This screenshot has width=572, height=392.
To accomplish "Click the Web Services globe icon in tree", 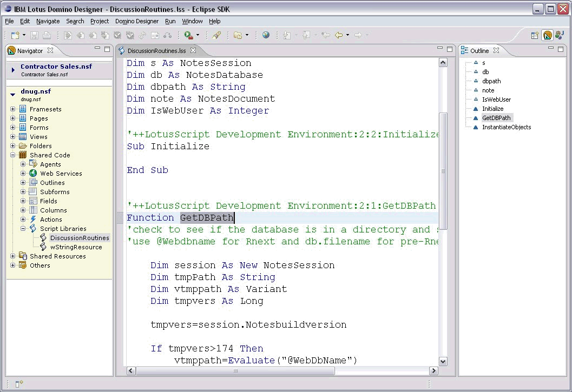I will [33, 173].
